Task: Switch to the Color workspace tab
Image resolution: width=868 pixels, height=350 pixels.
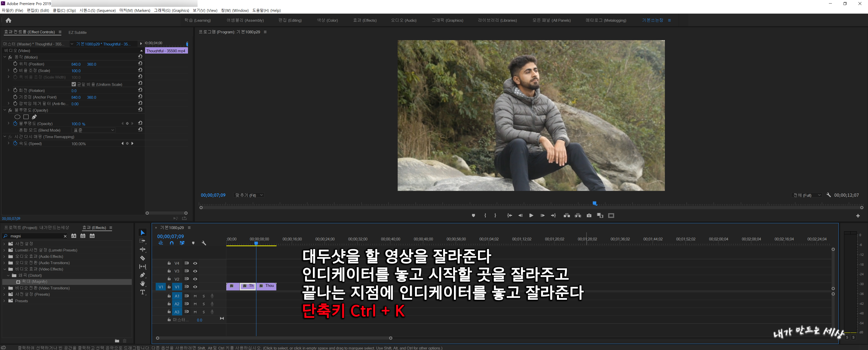Action: click(x=327, y=20)
